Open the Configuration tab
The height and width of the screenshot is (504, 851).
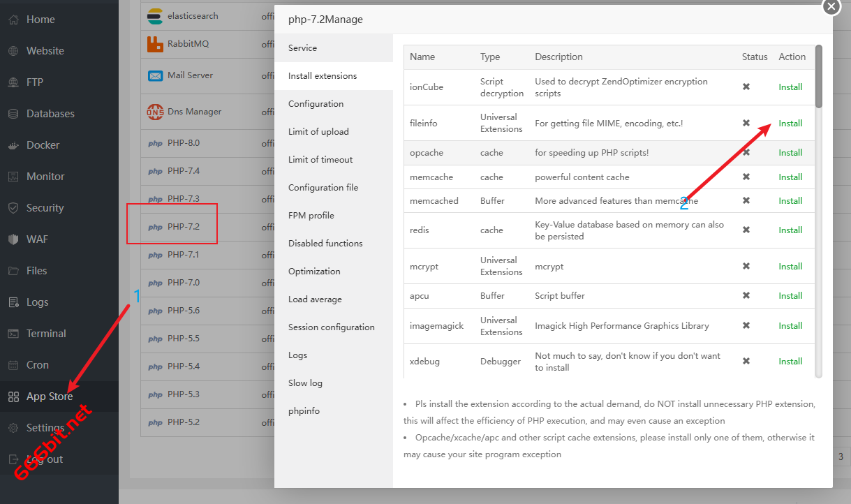coord(316,104)
